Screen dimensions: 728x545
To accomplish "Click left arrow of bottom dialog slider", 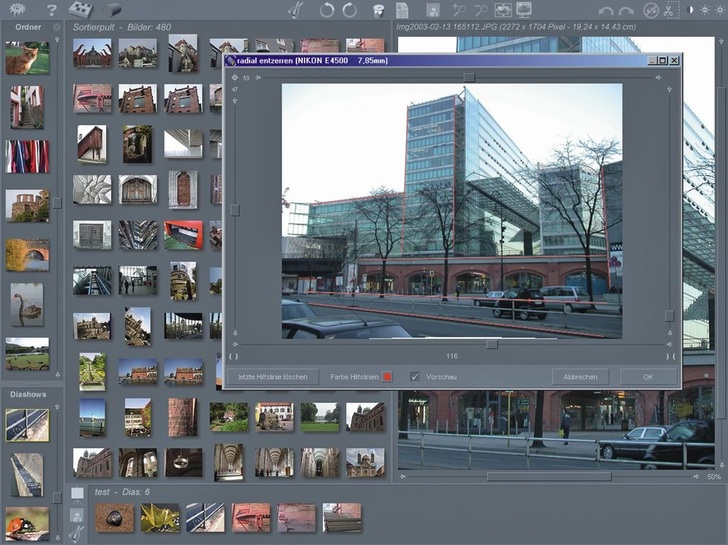I will 234,344.
